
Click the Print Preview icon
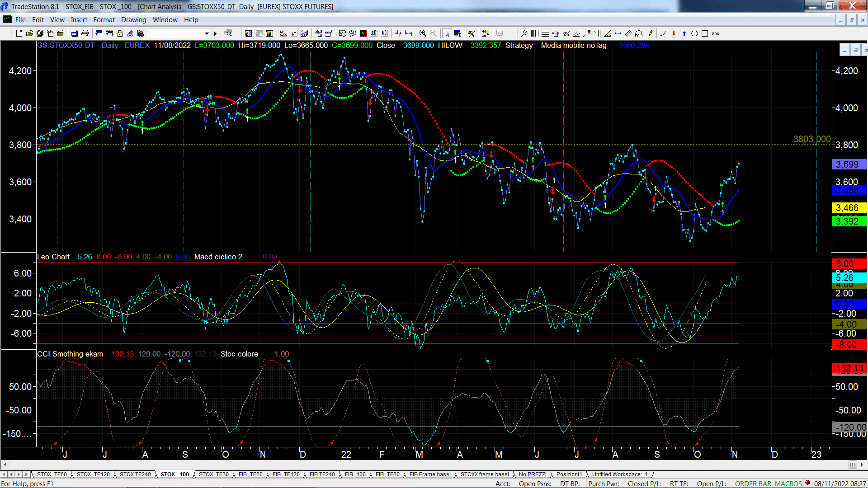74,33
